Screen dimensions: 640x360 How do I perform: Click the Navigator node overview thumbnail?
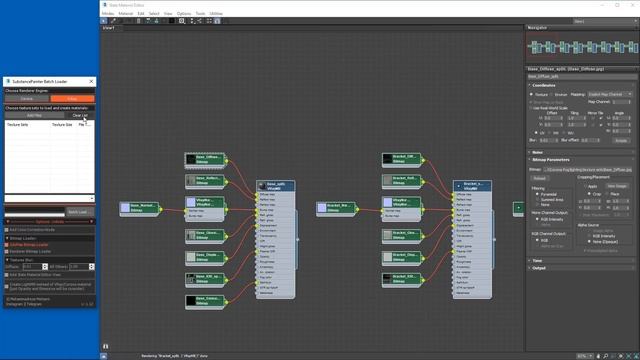583,47
